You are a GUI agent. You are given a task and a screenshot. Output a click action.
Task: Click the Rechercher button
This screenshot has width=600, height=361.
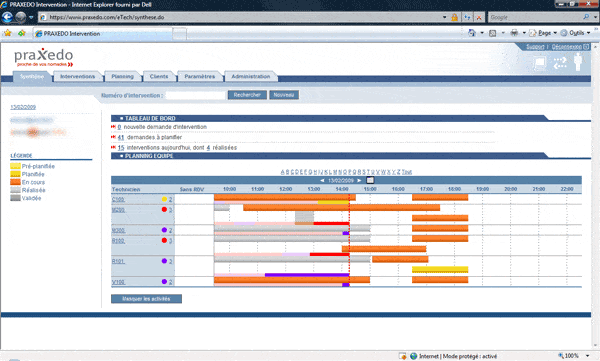pos(247,95)
